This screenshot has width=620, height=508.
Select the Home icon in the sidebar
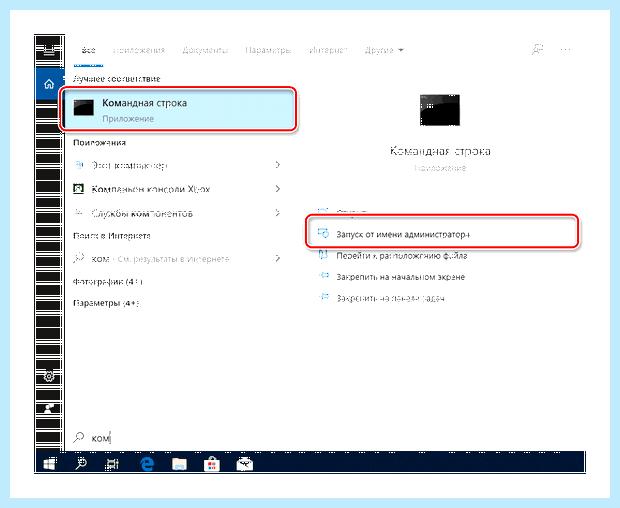49,84
